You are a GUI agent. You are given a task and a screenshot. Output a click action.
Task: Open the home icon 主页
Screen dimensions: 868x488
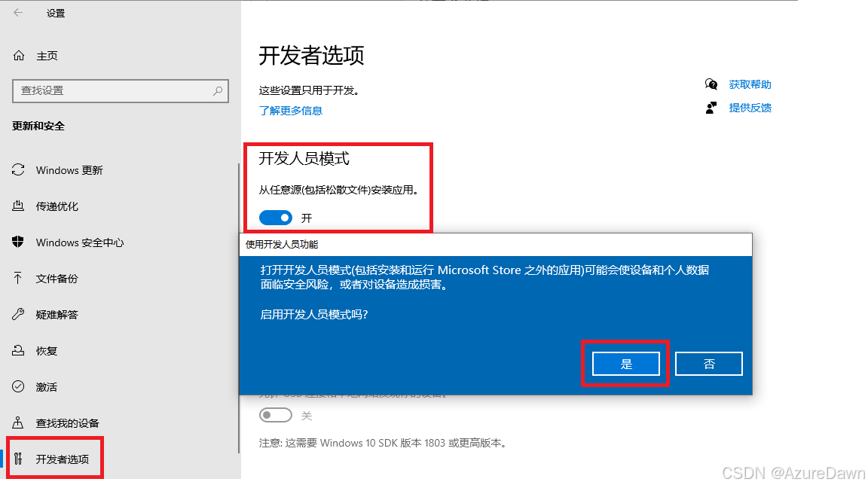coord(19,55)
